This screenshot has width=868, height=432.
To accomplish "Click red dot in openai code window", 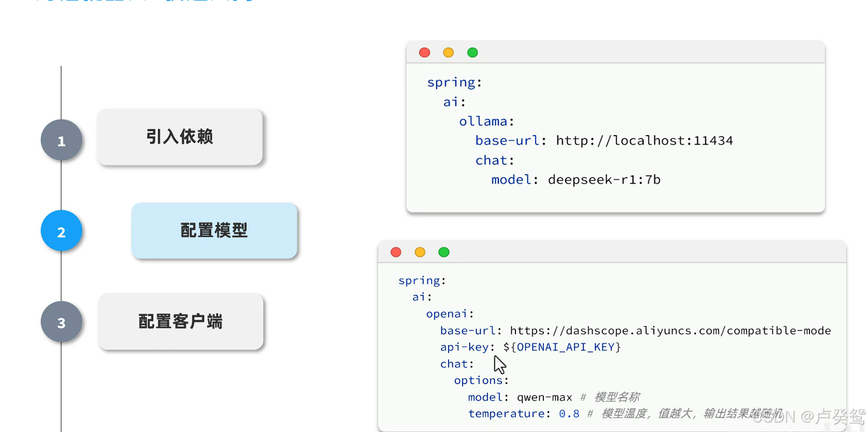I will tap(396, 252).
